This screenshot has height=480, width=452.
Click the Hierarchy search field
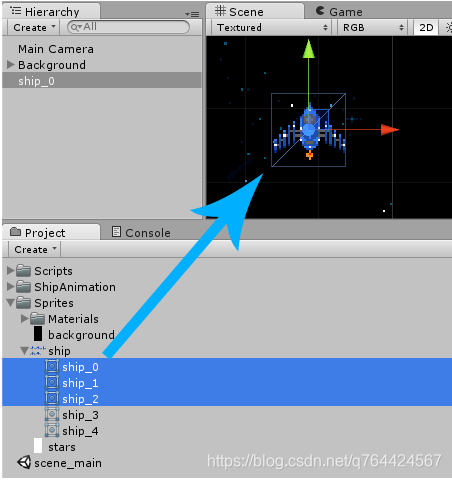tap(128, 27)
